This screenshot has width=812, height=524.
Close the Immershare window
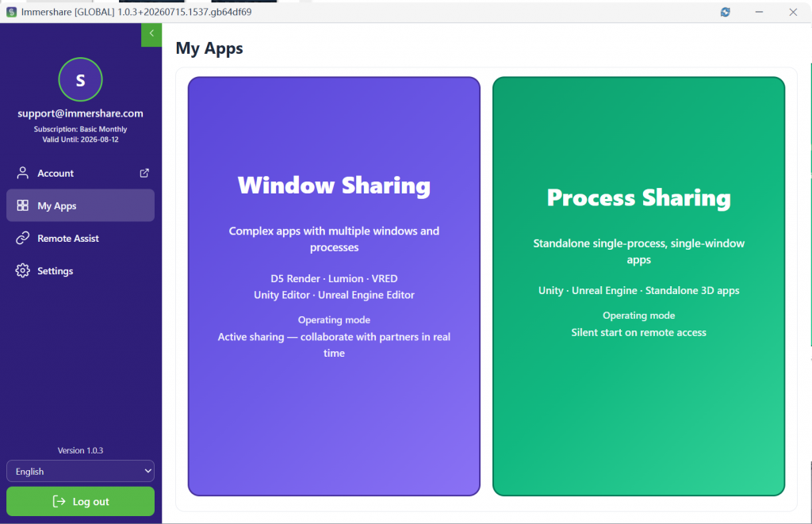coord(793,12)
